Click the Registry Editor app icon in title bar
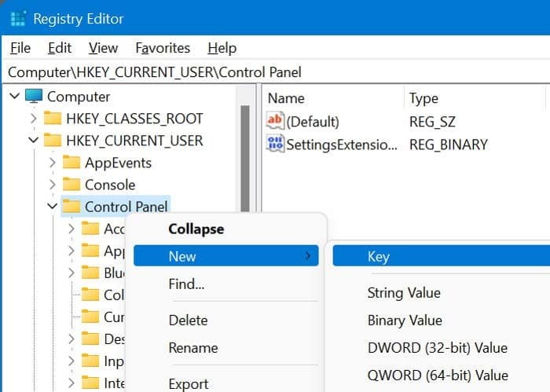 tap(18, 18)
